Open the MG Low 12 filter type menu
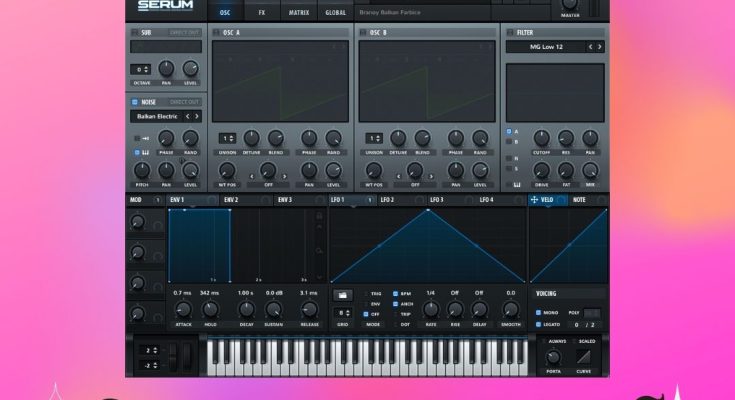Screen dimensions: 735x400 tap(545, 47)
